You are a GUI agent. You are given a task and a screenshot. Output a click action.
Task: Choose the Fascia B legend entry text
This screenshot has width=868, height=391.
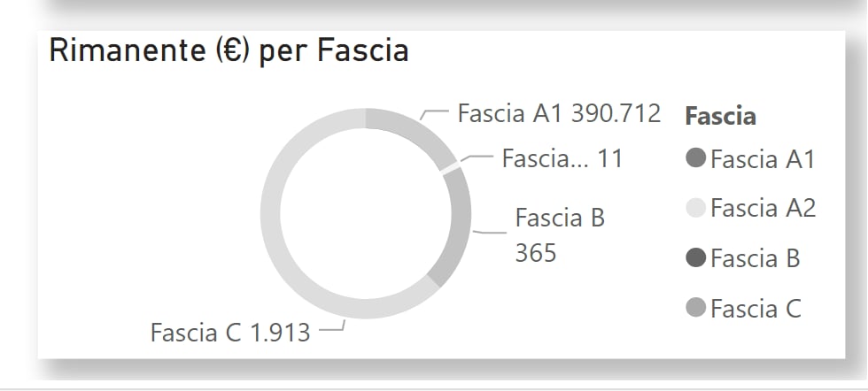[x=756, y=258]
